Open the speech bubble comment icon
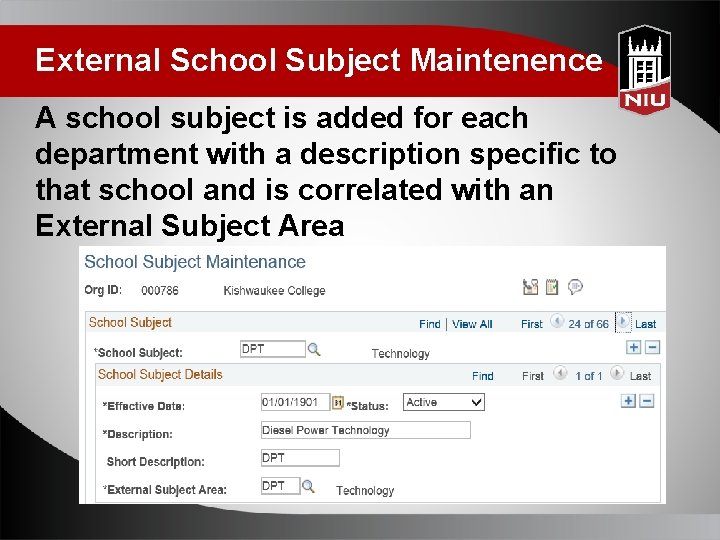 pyautogui.click(x=575, y=287)
